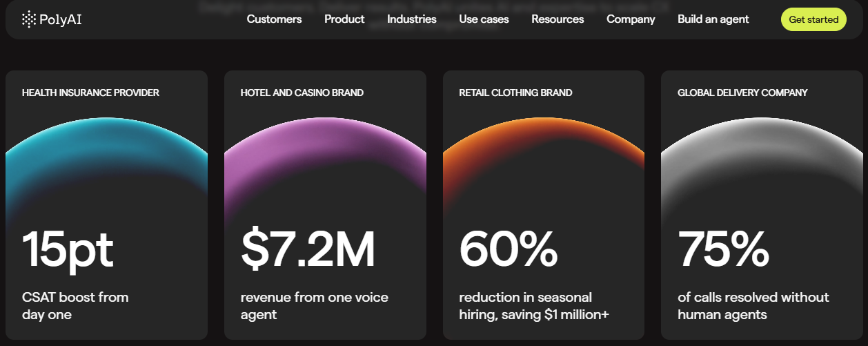Open the Customers menu

pyautogui.click(x=274, y=19)
